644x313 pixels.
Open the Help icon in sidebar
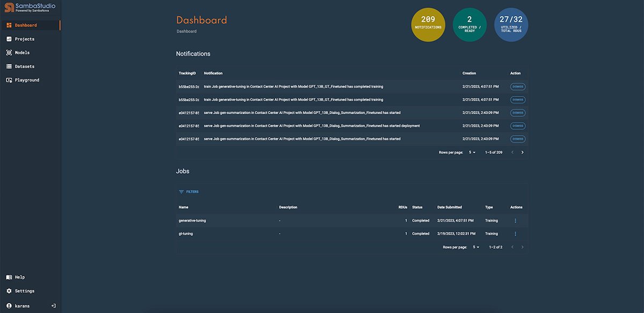point(9,277)
